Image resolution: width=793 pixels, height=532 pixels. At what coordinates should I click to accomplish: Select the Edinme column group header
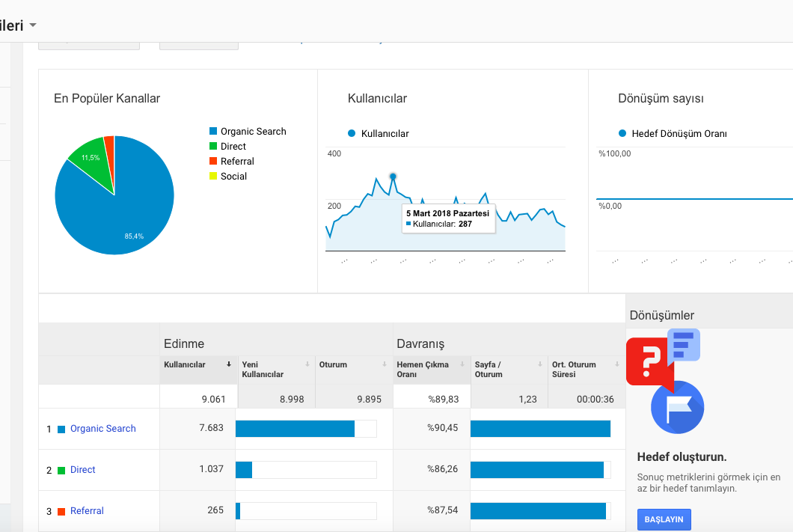184,344
